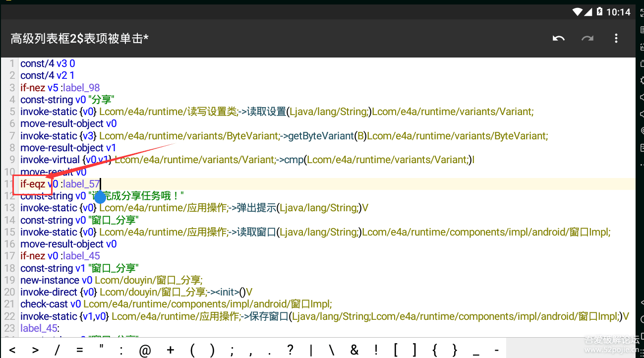This screenshot has width=644, height=358.
Task: Insert the opening curly brace key
Action: 435,351
